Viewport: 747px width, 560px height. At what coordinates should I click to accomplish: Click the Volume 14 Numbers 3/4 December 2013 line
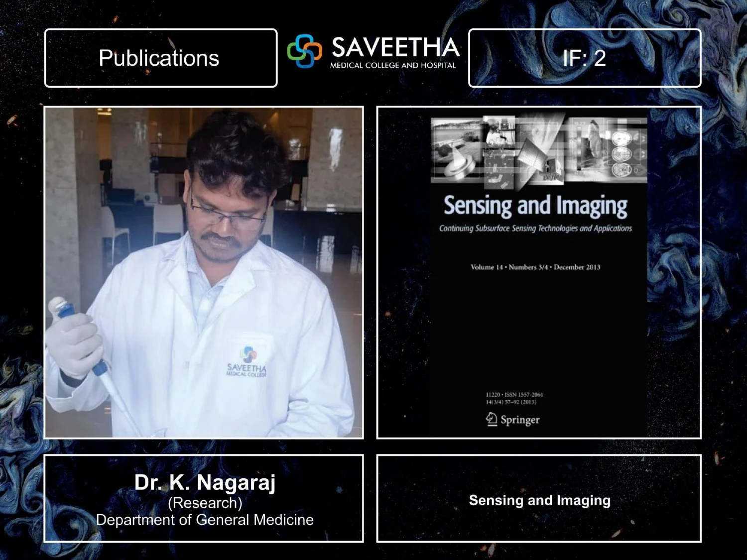click(x=535, y=267)
